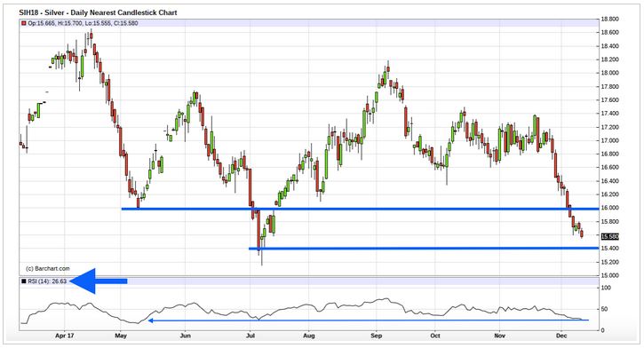The image size is (644, 348).
Task: Click the May date axis label
Action: (121, 336)
